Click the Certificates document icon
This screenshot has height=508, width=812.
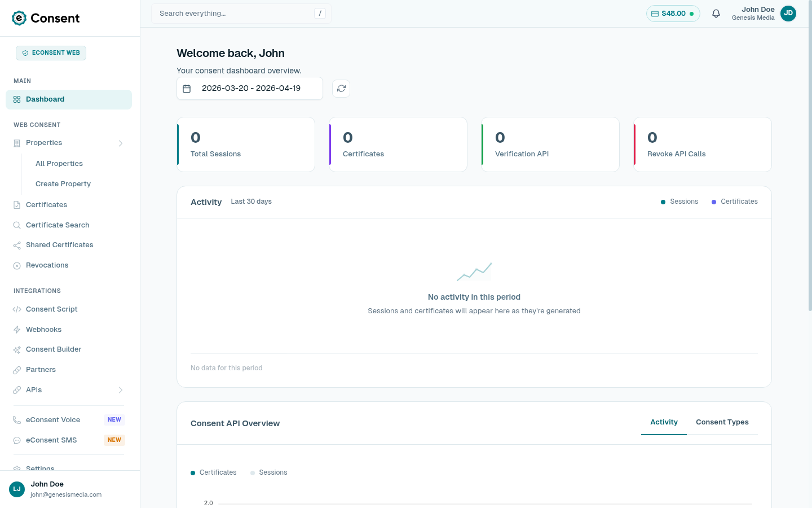[x=17, y=205]
